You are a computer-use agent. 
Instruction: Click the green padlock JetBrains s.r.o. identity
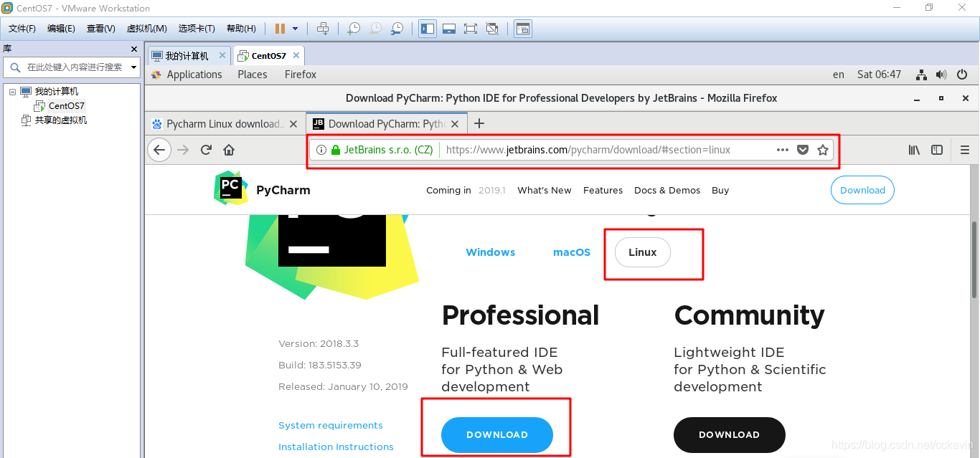382,150
